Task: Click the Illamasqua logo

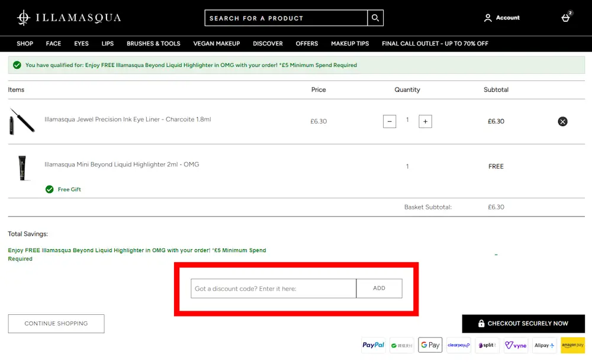Action: point(69,18)
